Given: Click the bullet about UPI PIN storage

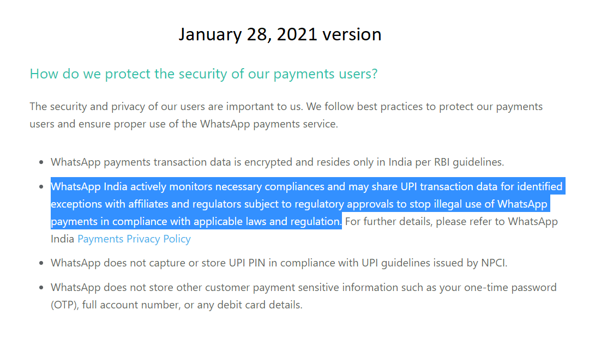Looking at the screenshot, I should point(279,263).
